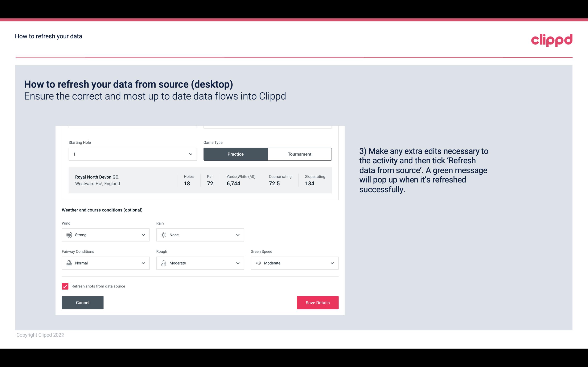Toggle Tournament game type button
The width and height of the screenshot is (588, 367).
click(x=299, y=154)
